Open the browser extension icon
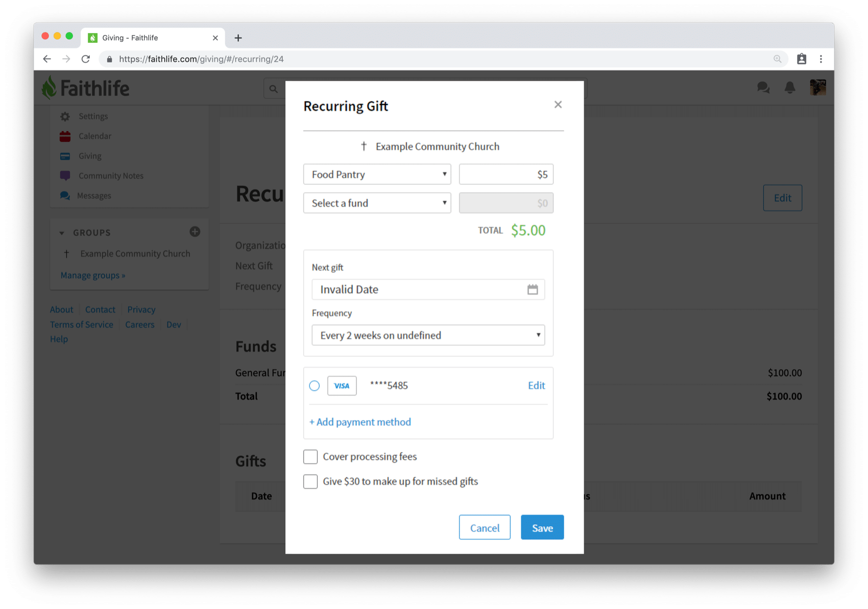 tap(802, 59)
